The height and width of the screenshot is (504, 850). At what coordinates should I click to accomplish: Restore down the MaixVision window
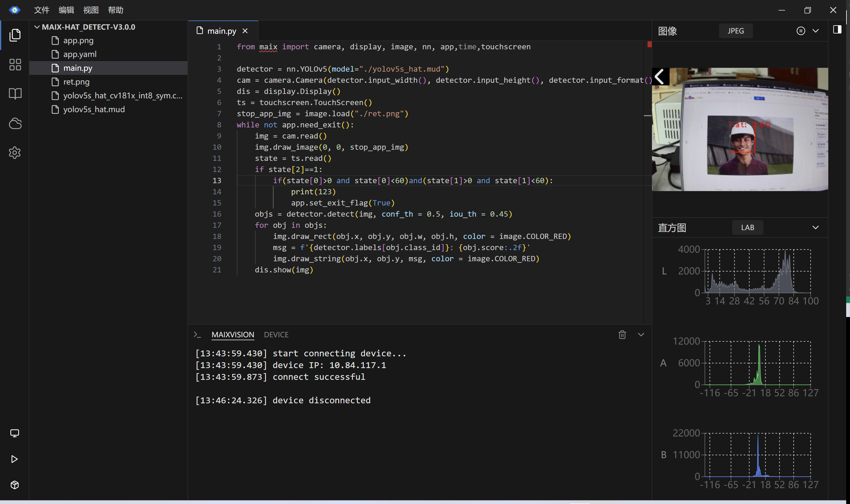(807, 10)
